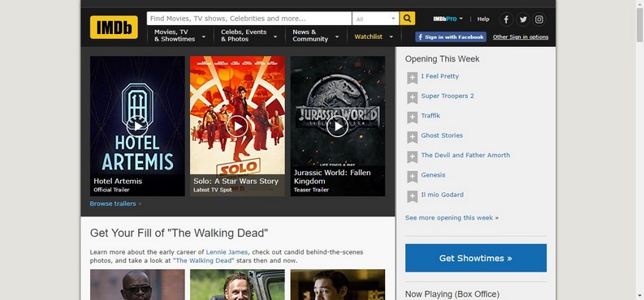Image resolution: width=644 pixels, height=300 pixels.
Task: Open the Lennie James link
Action: click(227, 252)
